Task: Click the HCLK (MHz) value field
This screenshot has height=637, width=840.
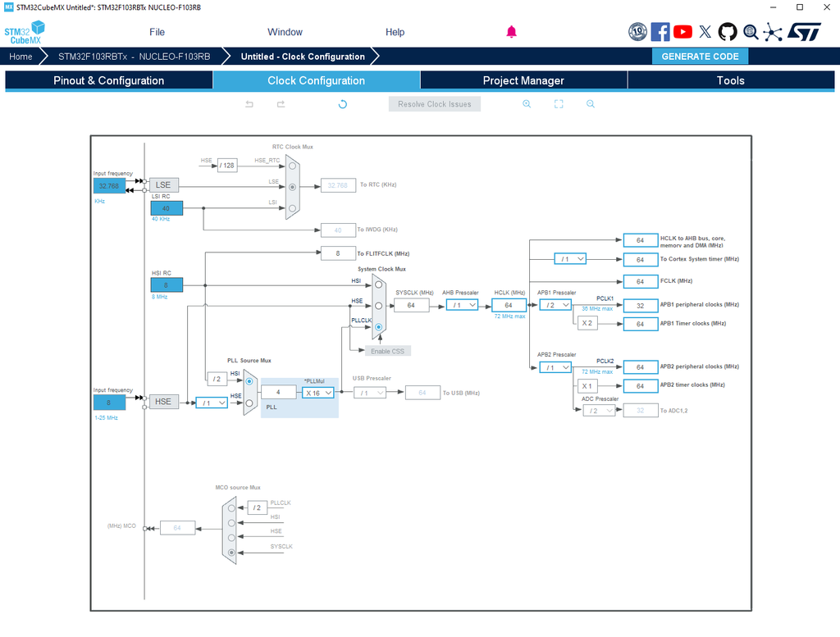Action: point(509,305)
